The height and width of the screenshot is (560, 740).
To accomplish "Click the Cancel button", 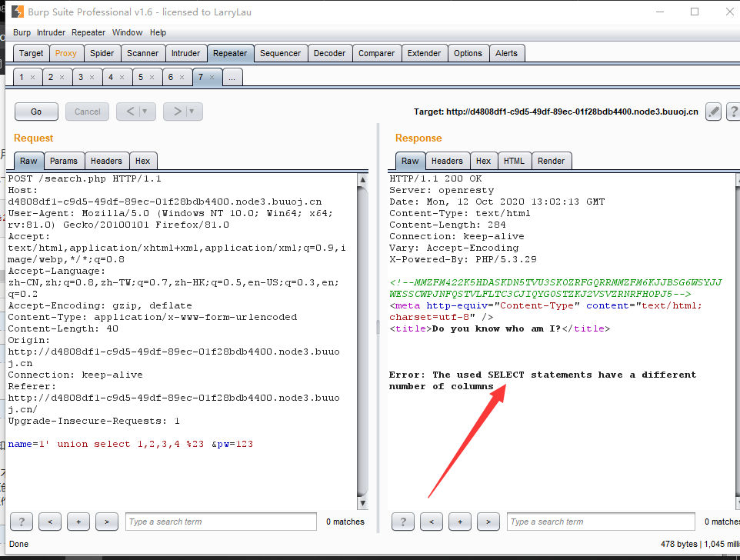I will coord(88,112).
